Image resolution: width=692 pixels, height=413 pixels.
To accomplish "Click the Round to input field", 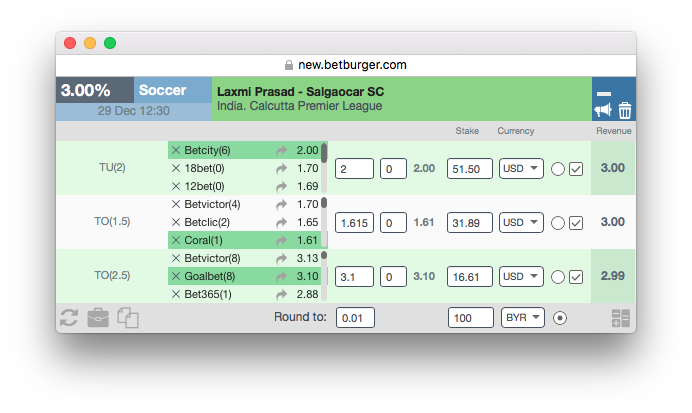I will tap(355, 318).
